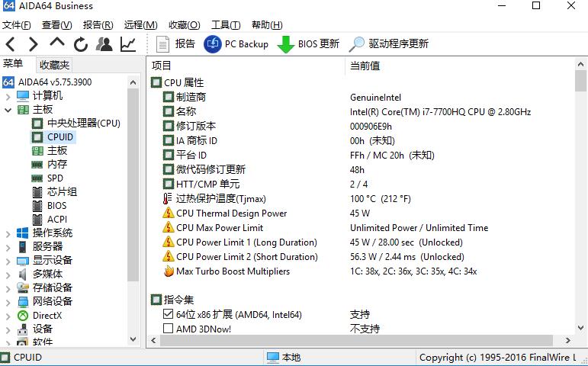The image size is (588, 366).
Task: Switch to the 菜单 tab
Action: point(14,64)
